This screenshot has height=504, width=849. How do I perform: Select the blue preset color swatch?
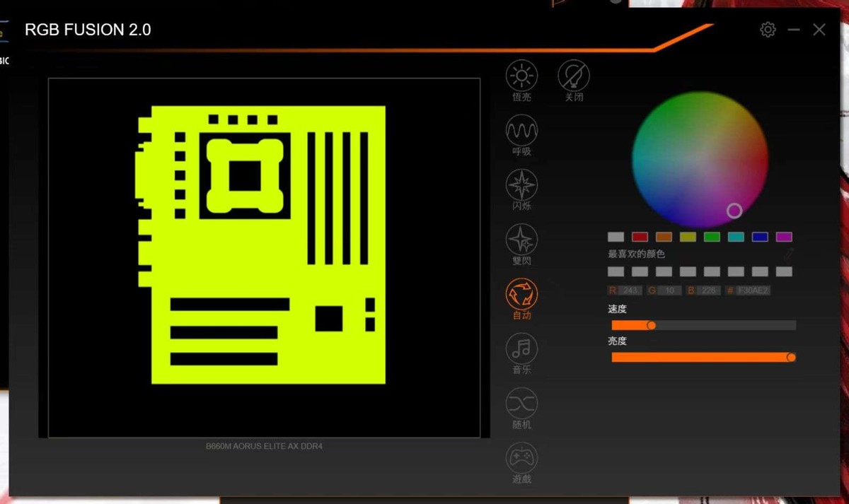tap(760, 237)
